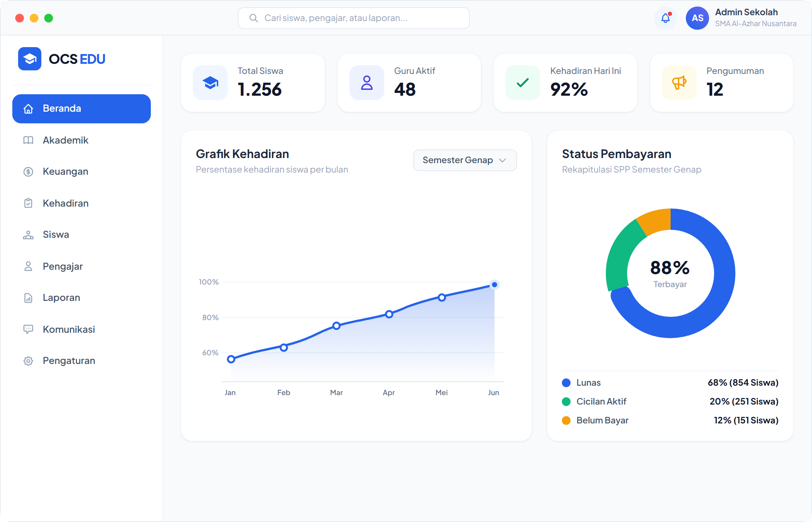Click the '68% (854 Siswa)' value

pos(743,383)
